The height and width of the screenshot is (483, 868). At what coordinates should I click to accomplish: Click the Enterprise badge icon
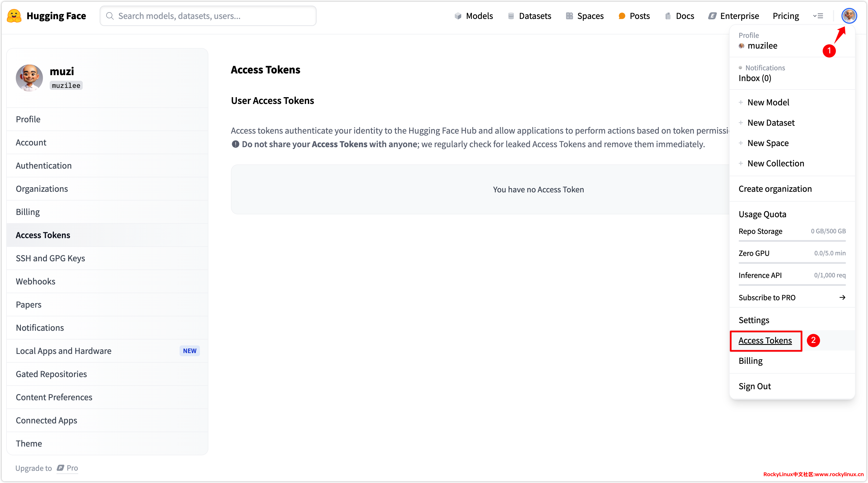pyautogui.click(x=712, y=16)
